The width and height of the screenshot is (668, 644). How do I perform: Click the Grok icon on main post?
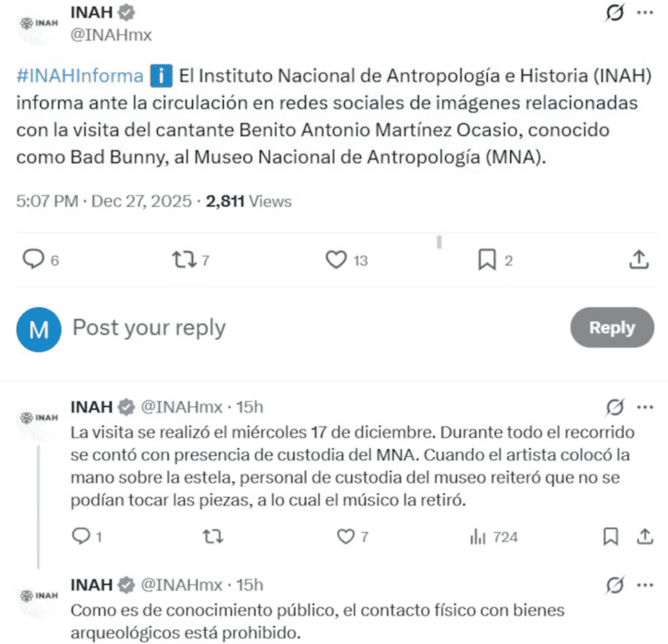coord(615,13)
